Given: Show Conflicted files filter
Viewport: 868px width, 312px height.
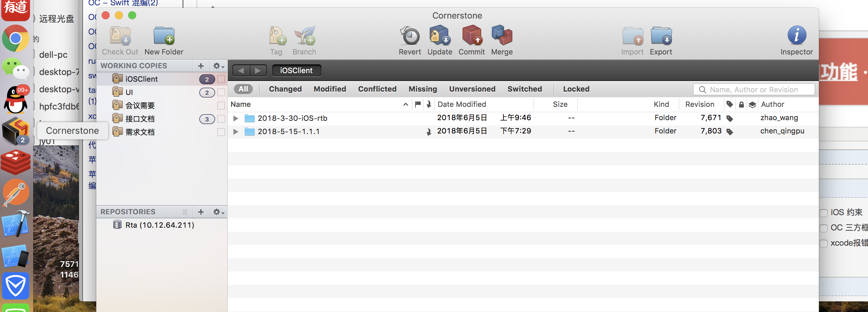Looking at the screenshot, I should click(x=377, y=89).
